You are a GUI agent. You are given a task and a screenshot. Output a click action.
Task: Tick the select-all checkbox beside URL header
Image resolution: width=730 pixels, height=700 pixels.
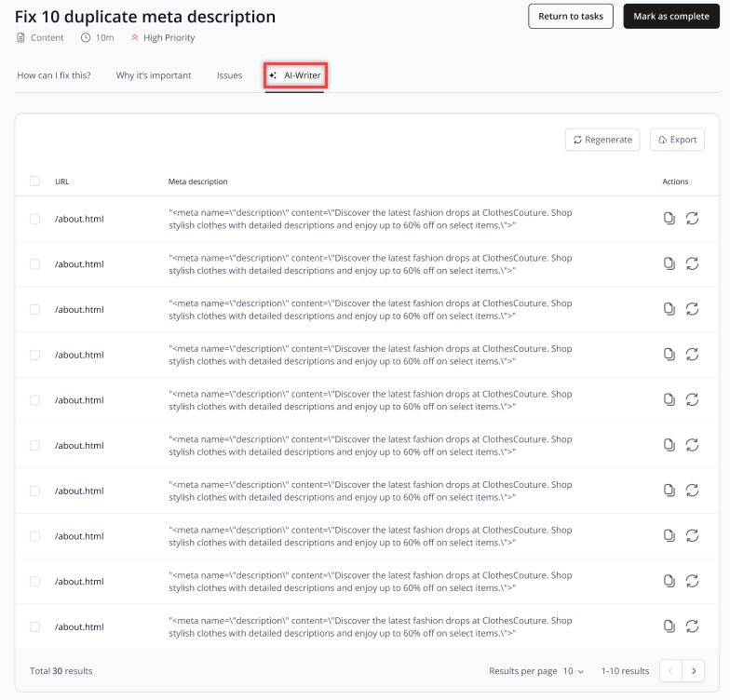[35, 181]
